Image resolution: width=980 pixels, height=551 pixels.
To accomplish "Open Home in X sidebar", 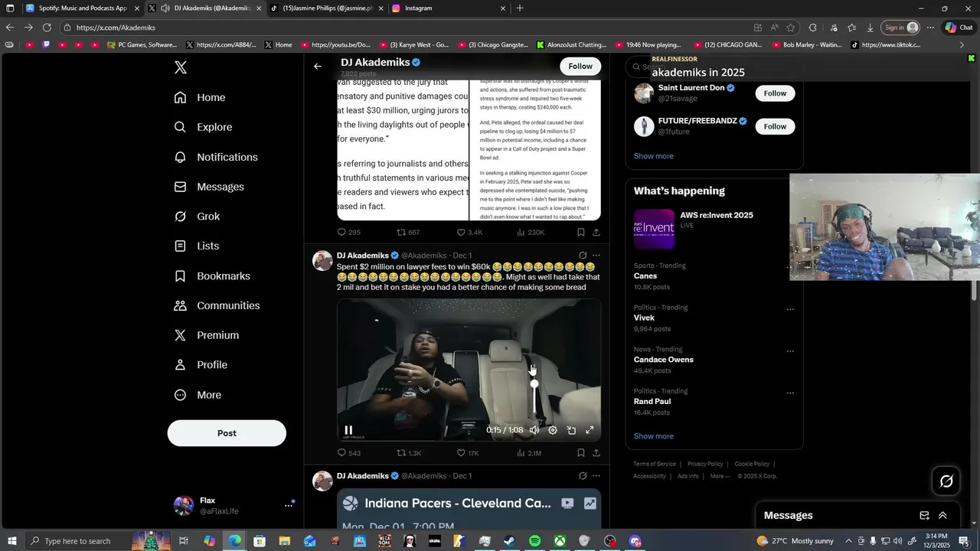I will tap(200, 97).
